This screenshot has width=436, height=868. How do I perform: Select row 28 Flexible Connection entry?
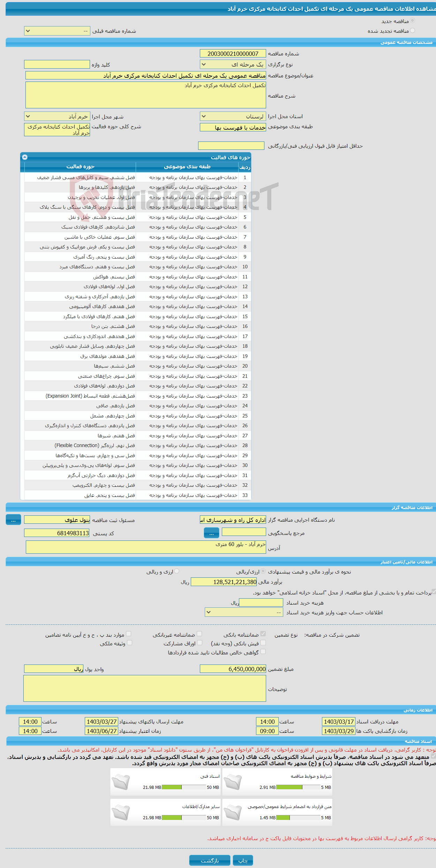(x=138, y=445)
